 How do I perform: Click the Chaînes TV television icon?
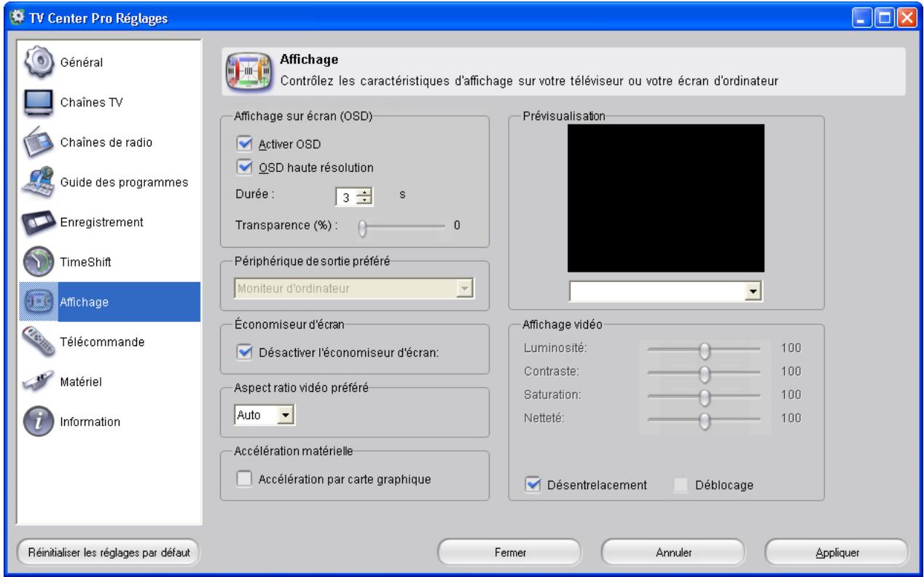(38, 102)
